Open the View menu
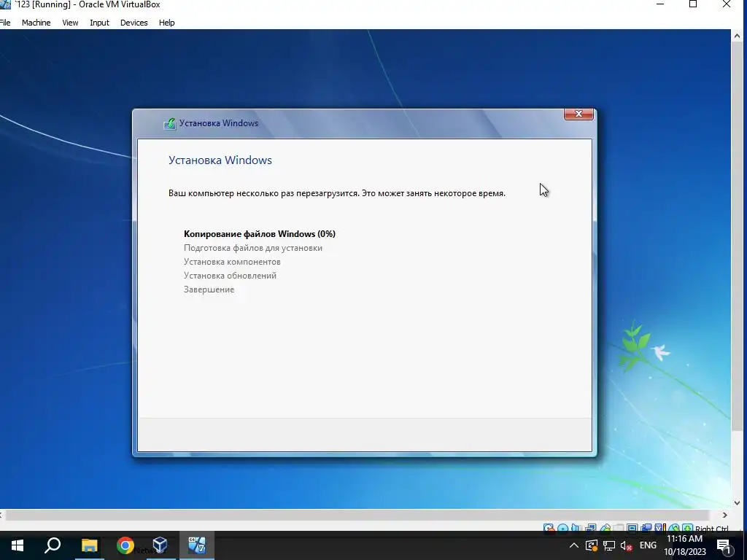747x560 pixels. (70, 23)
